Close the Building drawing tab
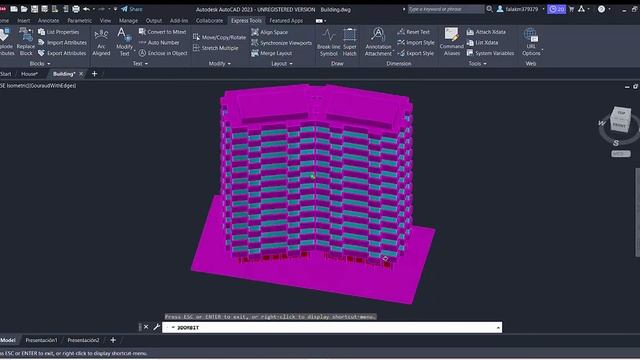The height and width of the screenshot is (360, 640). tap(81, 74)
